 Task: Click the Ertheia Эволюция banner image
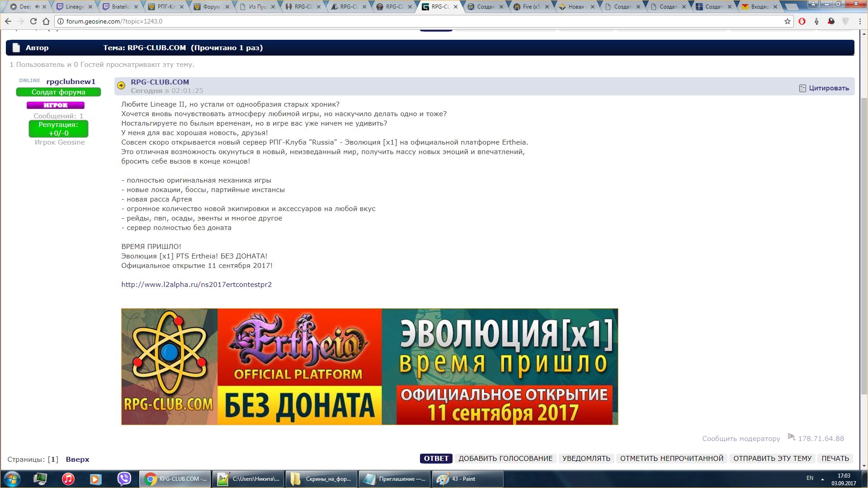pos(369,366)
